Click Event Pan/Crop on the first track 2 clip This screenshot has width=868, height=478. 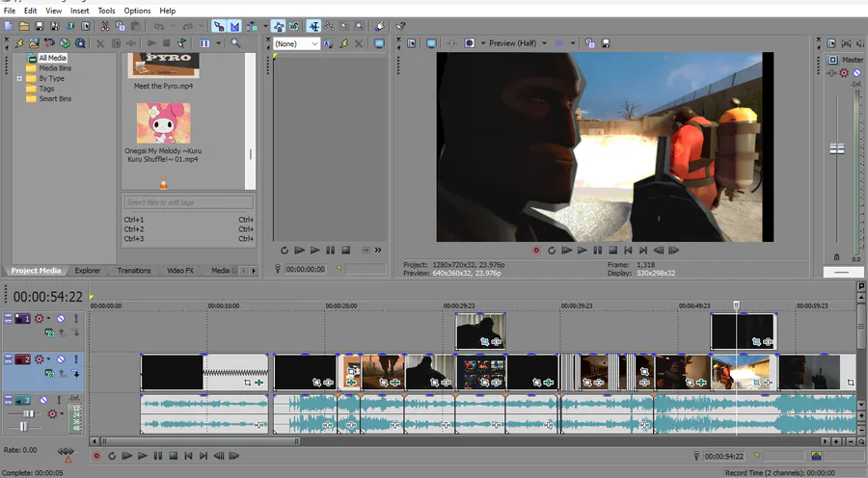coord(248,383)
